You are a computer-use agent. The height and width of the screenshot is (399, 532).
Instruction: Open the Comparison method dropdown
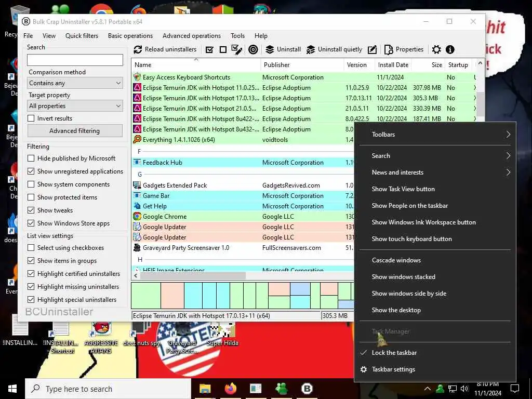75,83
